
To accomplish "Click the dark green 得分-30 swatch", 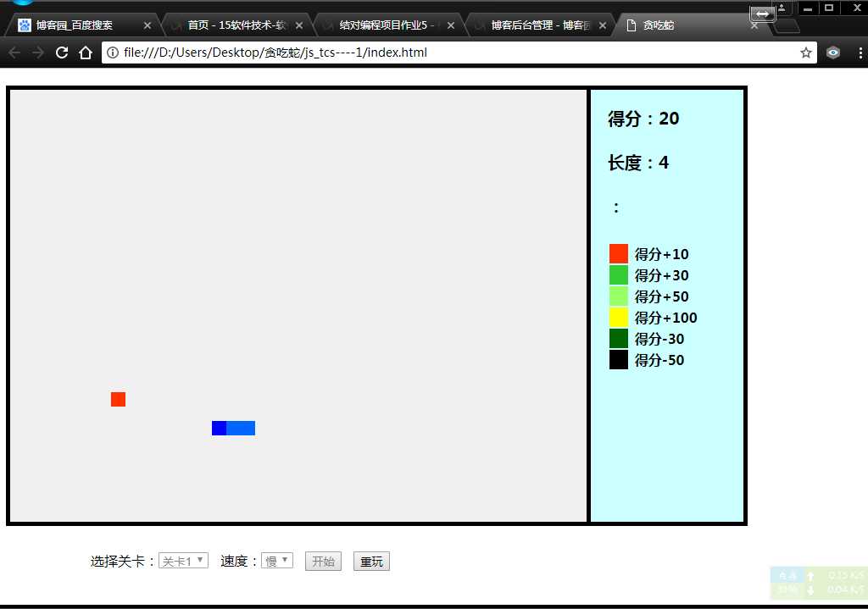I will pos(618,339).
